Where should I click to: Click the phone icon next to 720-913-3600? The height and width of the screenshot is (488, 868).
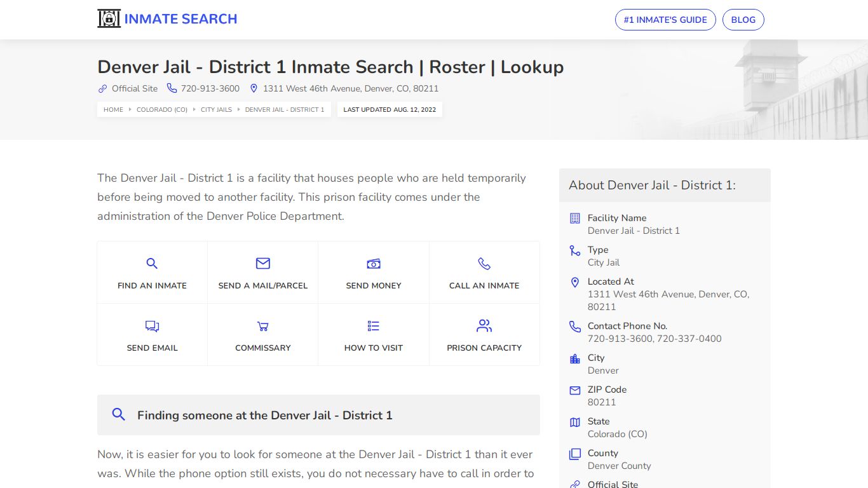point(172,88)
